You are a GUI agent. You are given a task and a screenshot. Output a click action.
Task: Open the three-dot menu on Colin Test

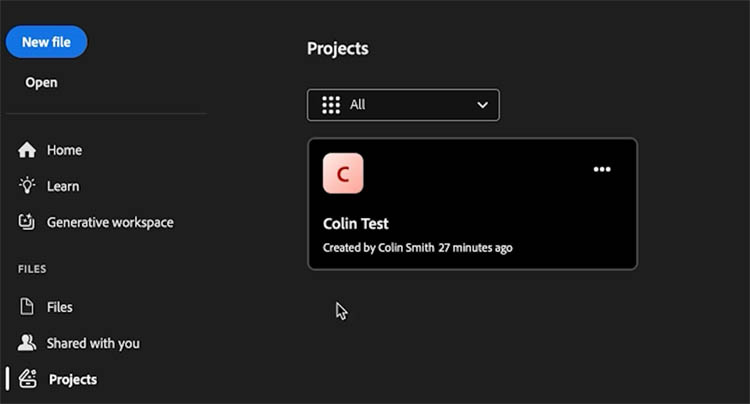pyautogui.click(x=602, y=169)
